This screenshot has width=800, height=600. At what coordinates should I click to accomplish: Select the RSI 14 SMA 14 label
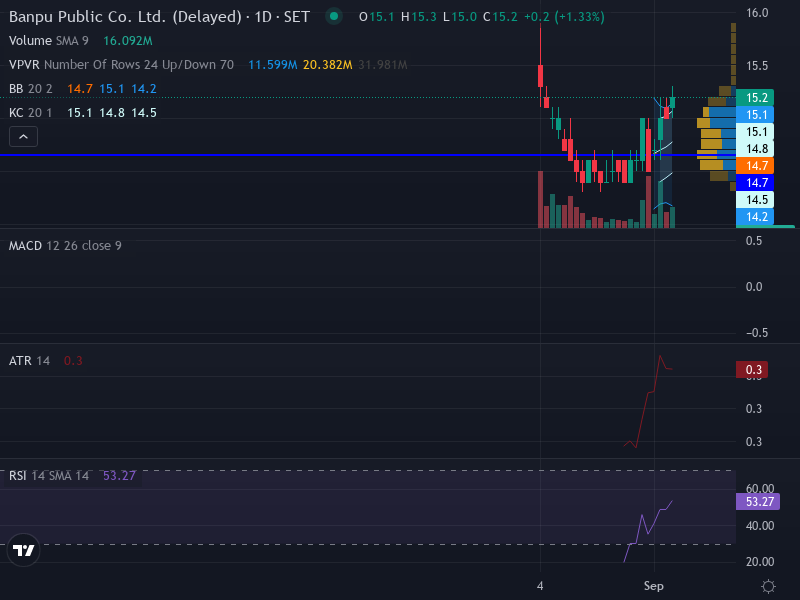pyautogui.click(x=49, y=476)
